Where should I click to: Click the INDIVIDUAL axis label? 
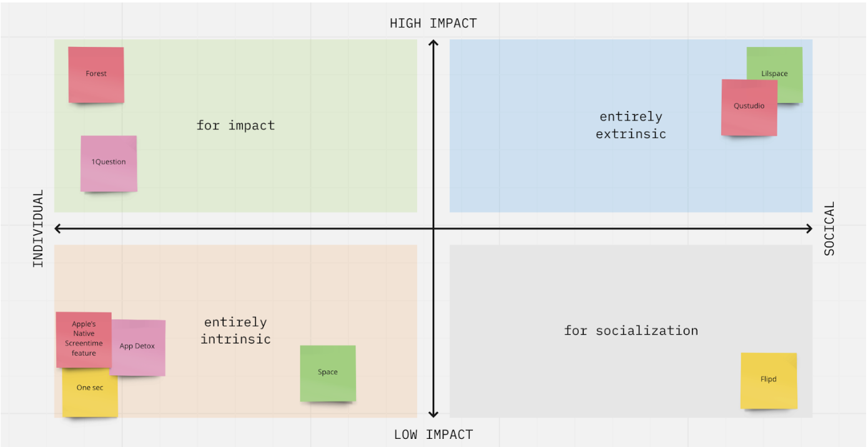(x=39, y=228)
